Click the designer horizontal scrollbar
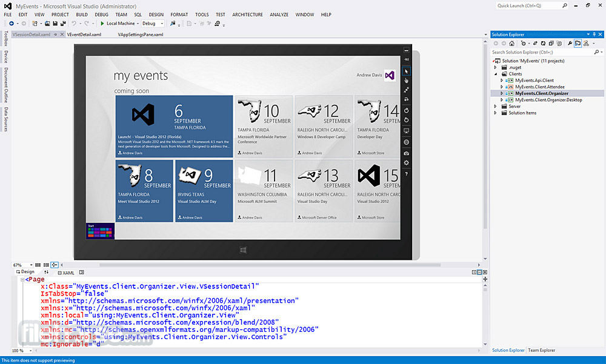This screenshot has width=606, height=364. tap(270, 265)
